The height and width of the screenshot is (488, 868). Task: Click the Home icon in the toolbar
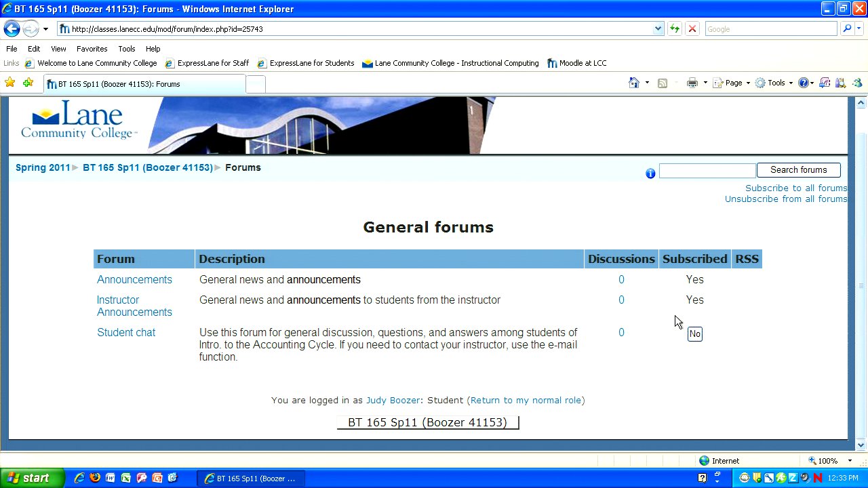[633, 83]
